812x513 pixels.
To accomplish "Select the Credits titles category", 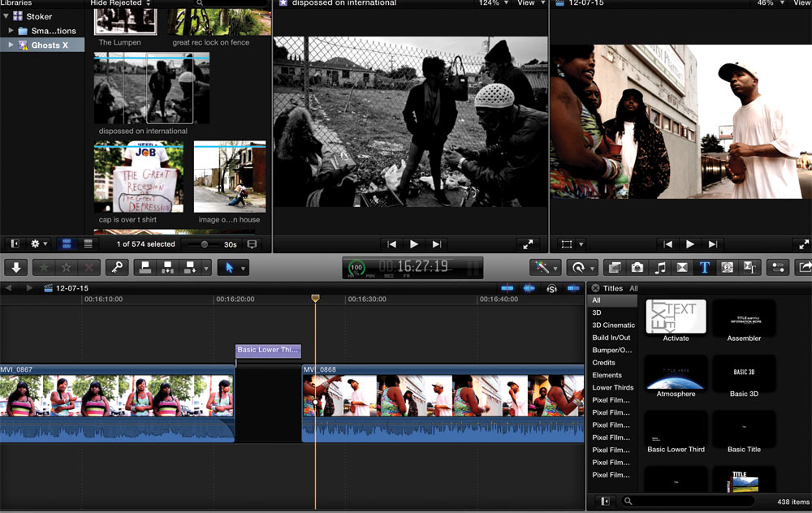I will (x=603, y=363).
